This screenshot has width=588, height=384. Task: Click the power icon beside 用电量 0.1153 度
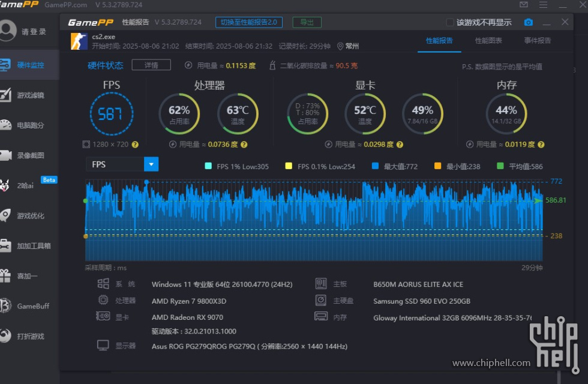[x=188, y=65]
